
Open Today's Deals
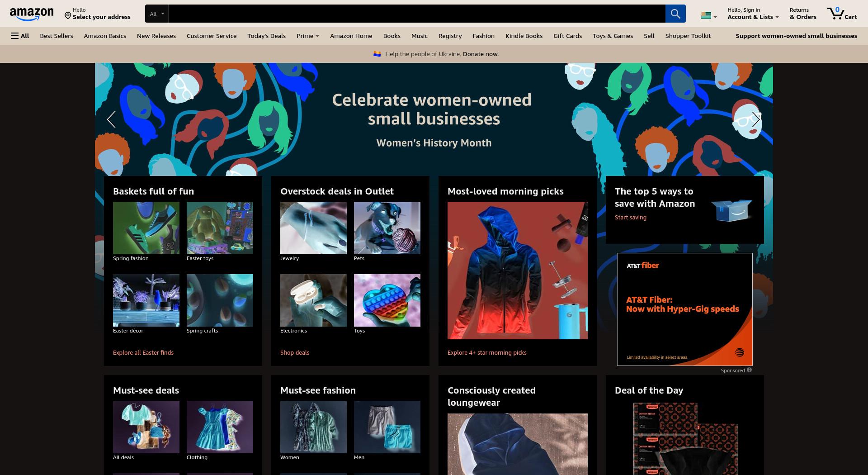(266, 36)
